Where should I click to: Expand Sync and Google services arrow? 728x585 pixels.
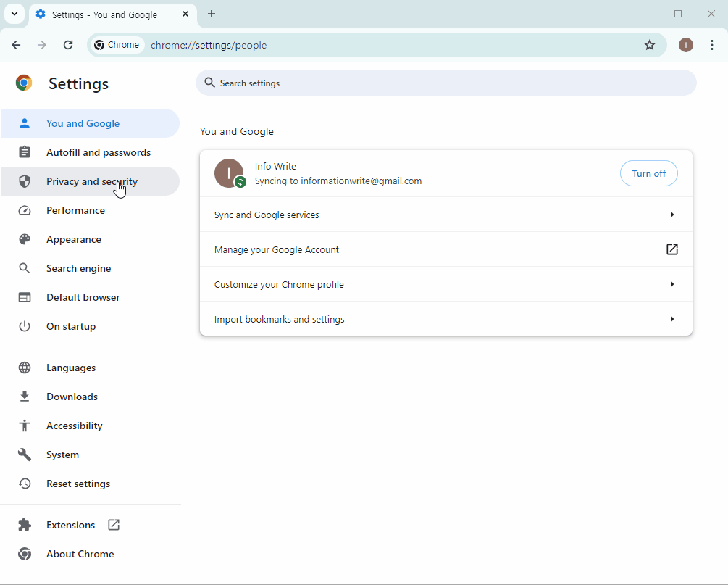tap(671, 215)
